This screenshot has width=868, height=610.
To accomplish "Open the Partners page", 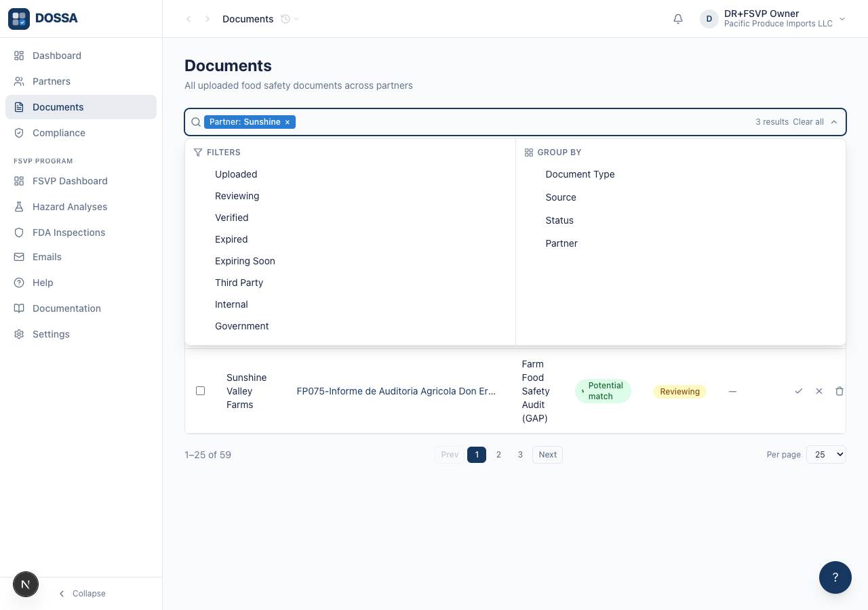I will pos(81,81).
